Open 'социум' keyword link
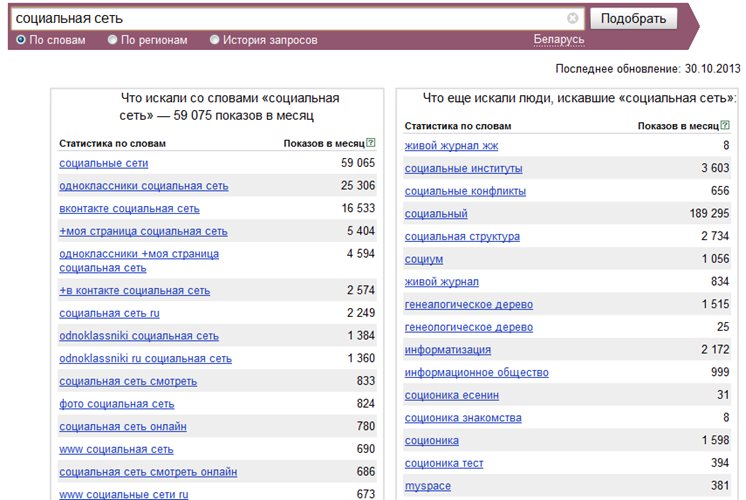 tap(424, 259)
